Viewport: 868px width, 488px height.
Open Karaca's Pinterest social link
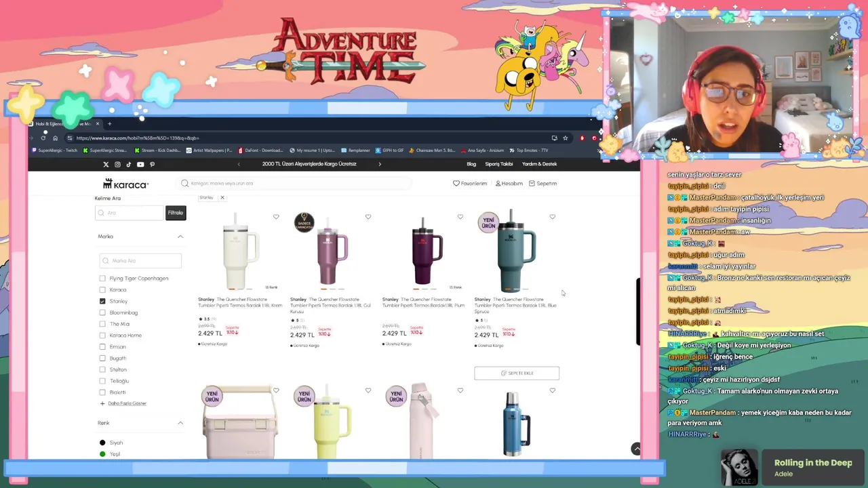coord(152,164)
